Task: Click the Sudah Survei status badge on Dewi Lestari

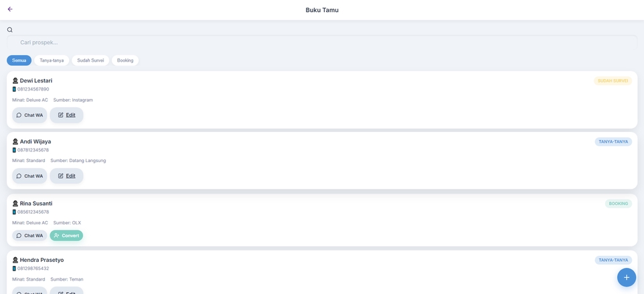Action: click(x=612, y=80)
